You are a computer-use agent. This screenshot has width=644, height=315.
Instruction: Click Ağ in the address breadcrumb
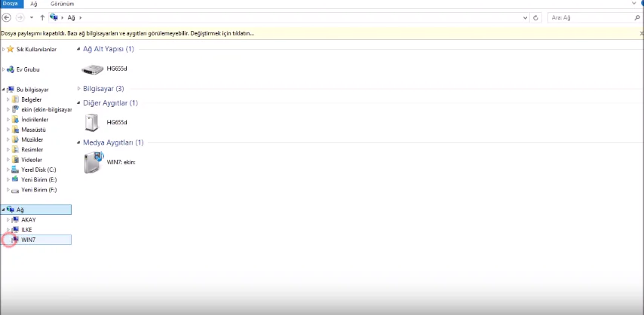tap(71, 17)
